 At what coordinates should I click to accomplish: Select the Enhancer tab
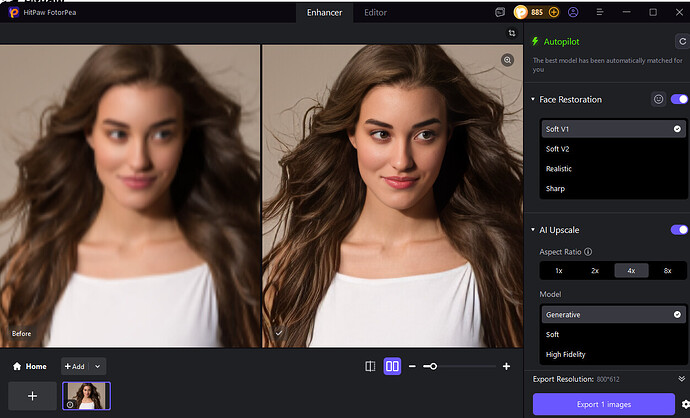(x=323, y=12)
